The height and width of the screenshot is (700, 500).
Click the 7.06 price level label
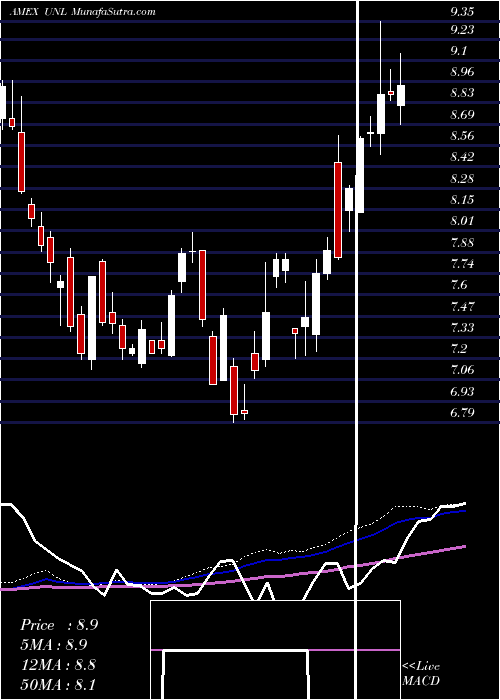[462, 371]
